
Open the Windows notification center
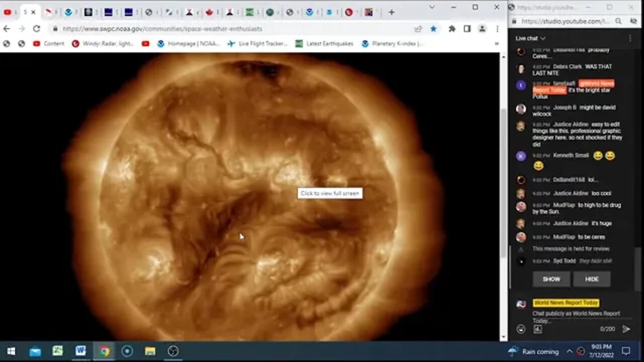tap(626, 351)
